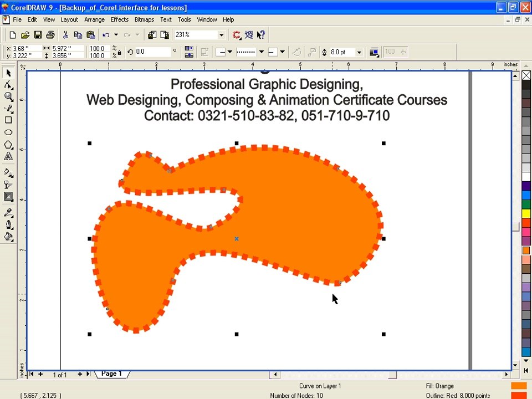Save the document with floppy icon

coord(38,35)
